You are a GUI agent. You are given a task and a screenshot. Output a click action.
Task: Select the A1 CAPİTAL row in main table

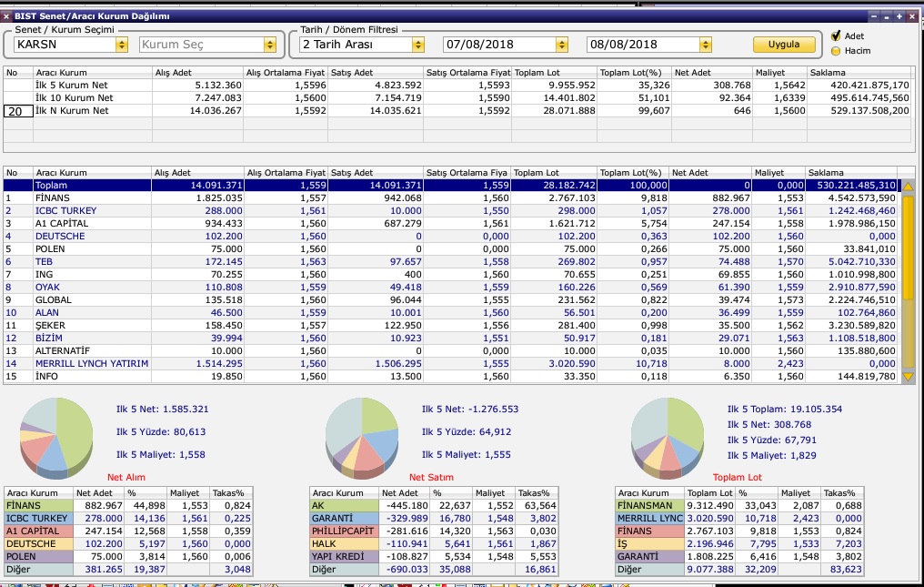(451, 224)
